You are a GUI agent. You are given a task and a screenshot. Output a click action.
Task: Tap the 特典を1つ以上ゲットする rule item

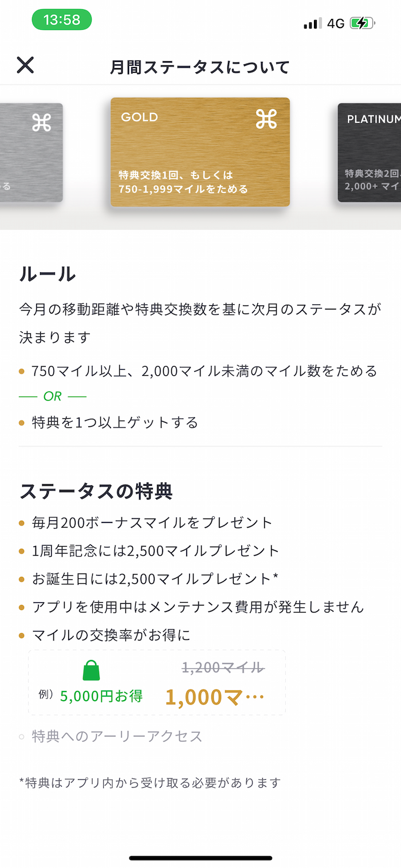click(115, 423)
